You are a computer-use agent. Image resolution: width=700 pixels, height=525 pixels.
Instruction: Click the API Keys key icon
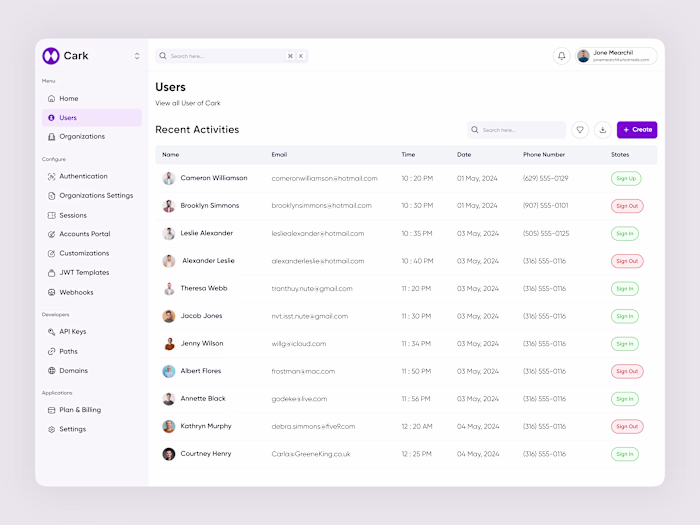[51, 332]
